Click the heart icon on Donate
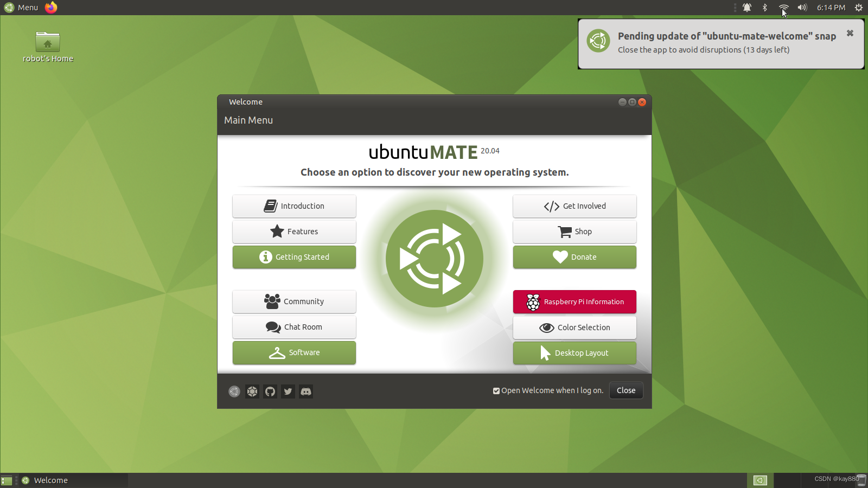The width and height of the screenshot is (868, 488). [560, 257]
